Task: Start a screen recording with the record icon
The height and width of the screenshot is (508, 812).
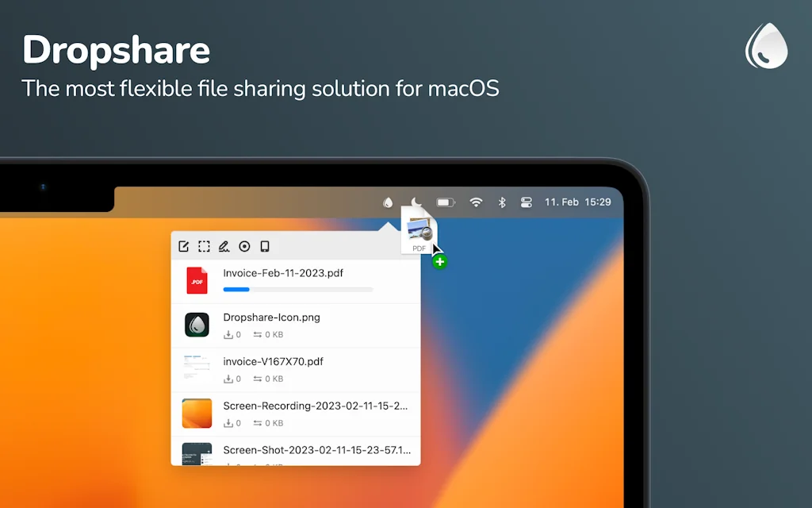Action: coord(244,246)
